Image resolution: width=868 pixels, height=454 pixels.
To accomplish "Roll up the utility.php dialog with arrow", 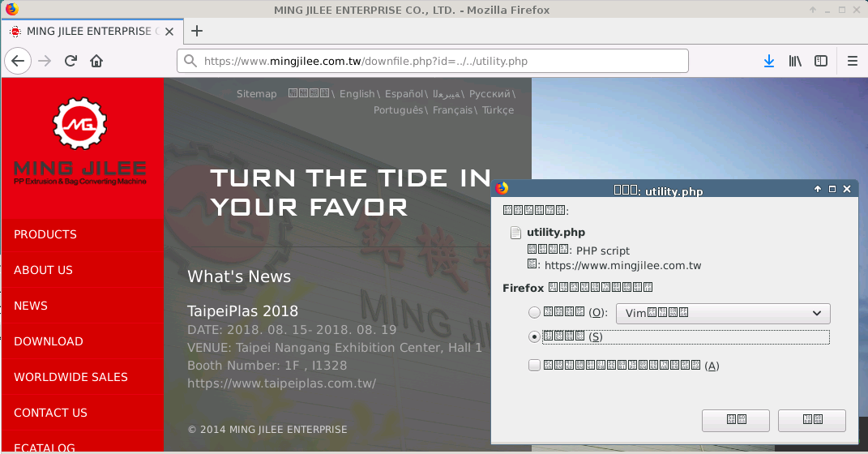I will click(818, 189).
